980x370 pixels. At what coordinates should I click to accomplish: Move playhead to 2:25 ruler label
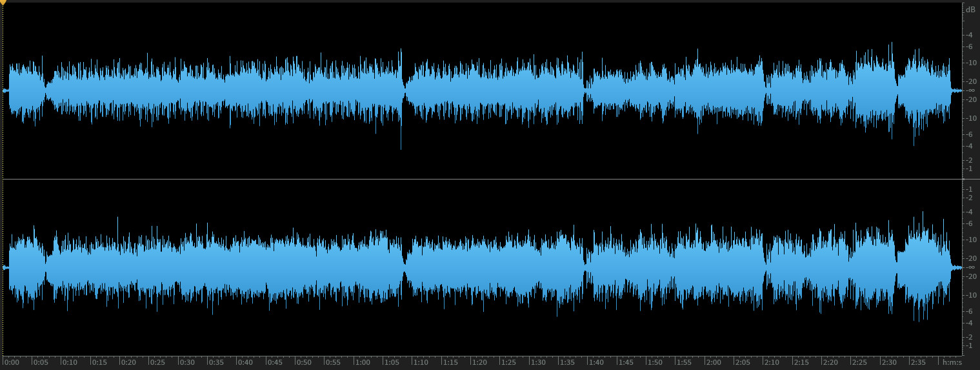(x=860, y=362)
